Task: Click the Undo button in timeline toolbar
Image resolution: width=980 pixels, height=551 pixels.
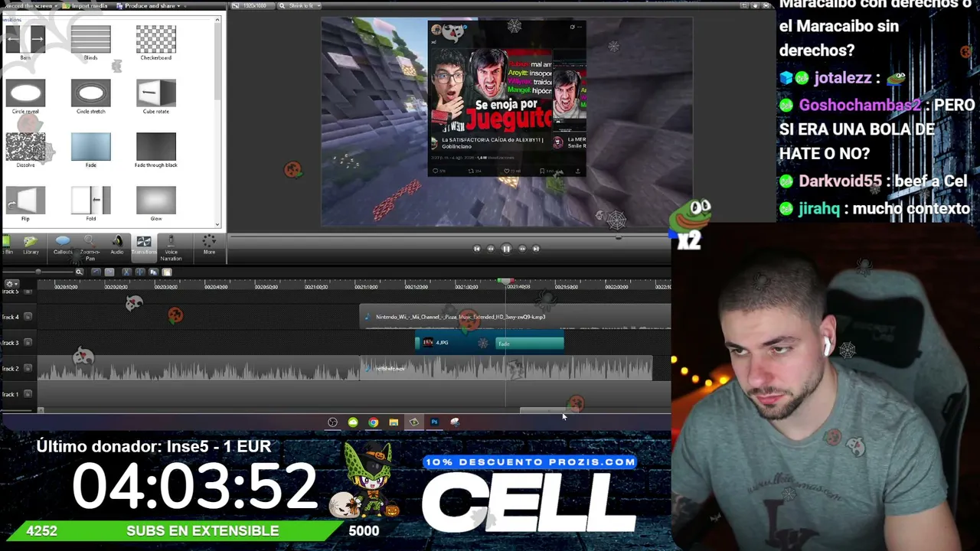Action: [96, 272]
